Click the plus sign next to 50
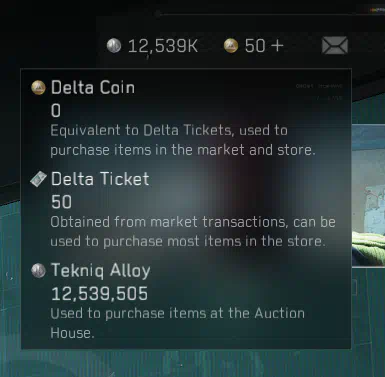Image resolution: width=385 pixels, height=377 pixels. point(277,46)
